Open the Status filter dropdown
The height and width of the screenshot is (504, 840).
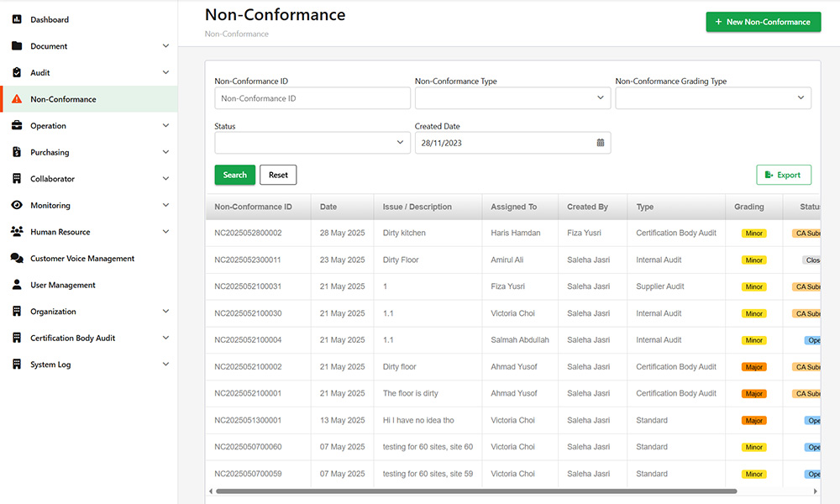pyautogui.click(x=312, y=143)
